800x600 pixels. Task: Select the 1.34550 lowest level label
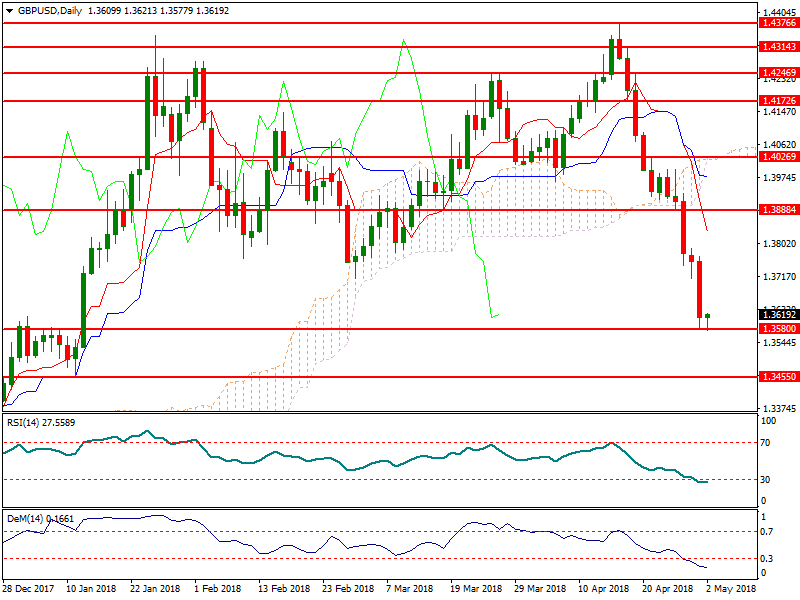point(778,378)
